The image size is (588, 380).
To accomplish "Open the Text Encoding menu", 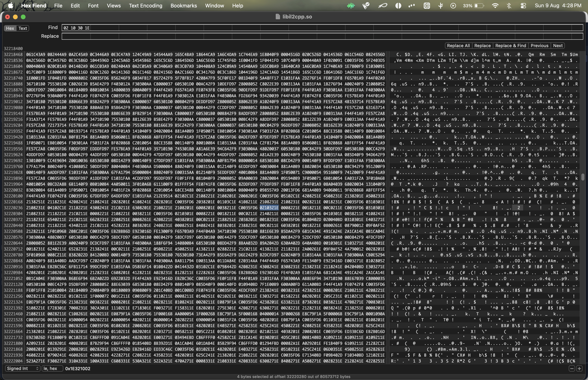I will [x=146, y=6].
